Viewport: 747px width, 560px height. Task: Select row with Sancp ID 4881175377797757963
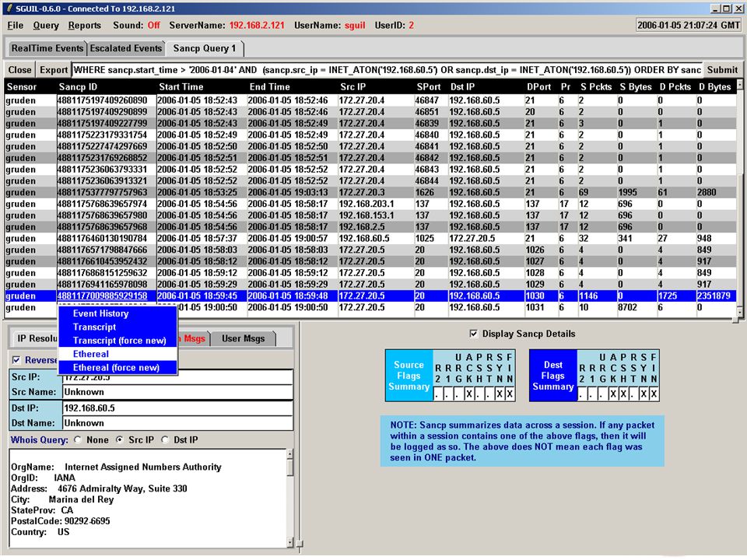click(x=370, y=192)
